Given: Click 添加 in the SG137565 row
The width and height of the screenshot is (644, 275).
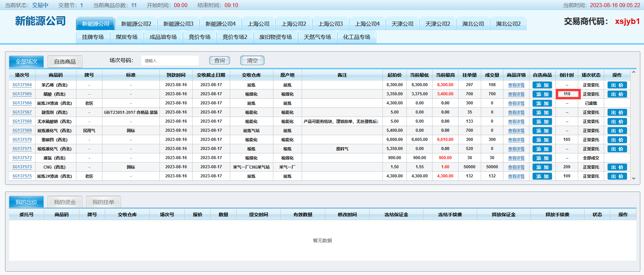Looking at the screenshot, I should pos(542,94).
